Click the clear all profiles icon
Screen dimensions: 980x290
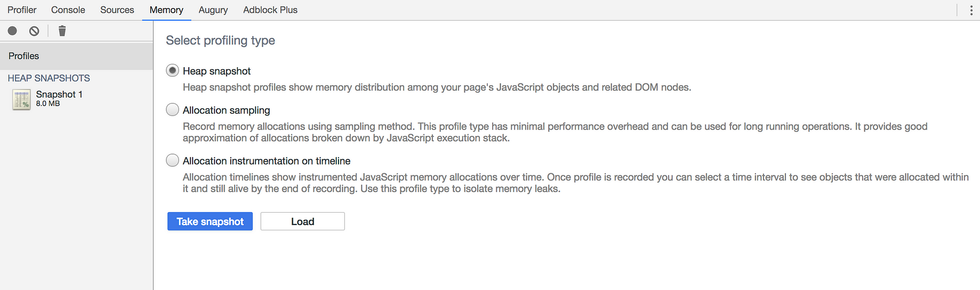(34, 31)
